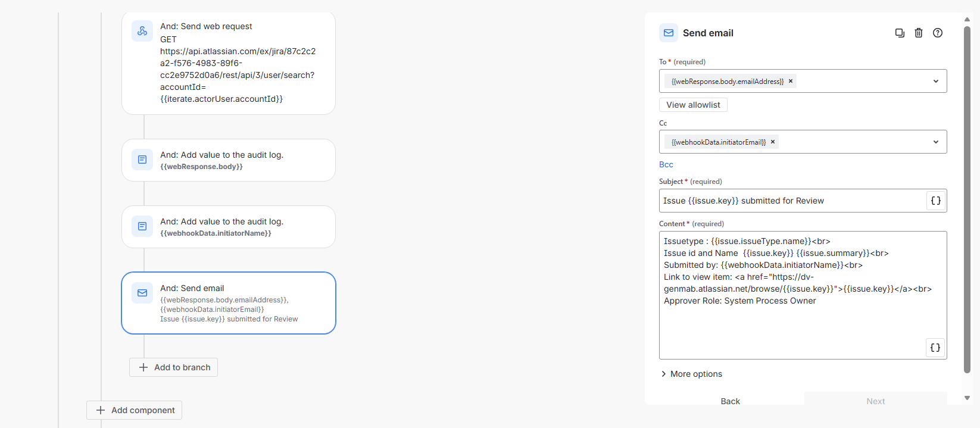This screenshot has width=980, height=428.
Task: Click the envelope icon on Send email step
Action: (x=142, y=293)
